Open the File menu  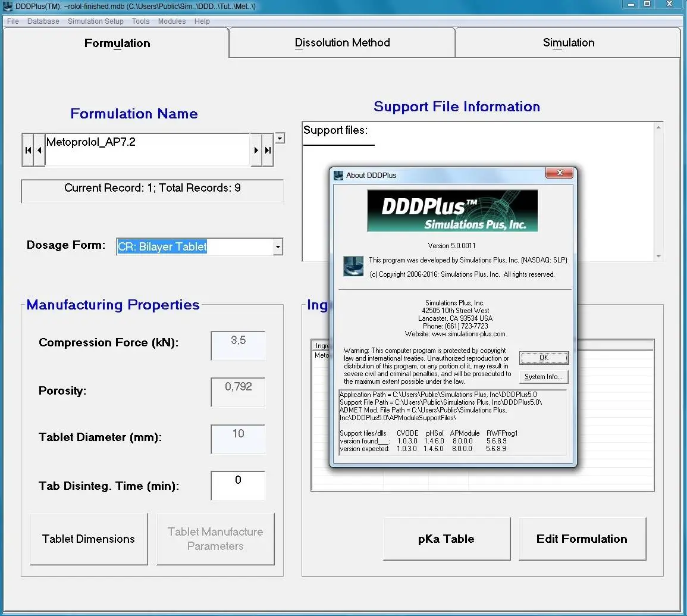coord(12,21)
